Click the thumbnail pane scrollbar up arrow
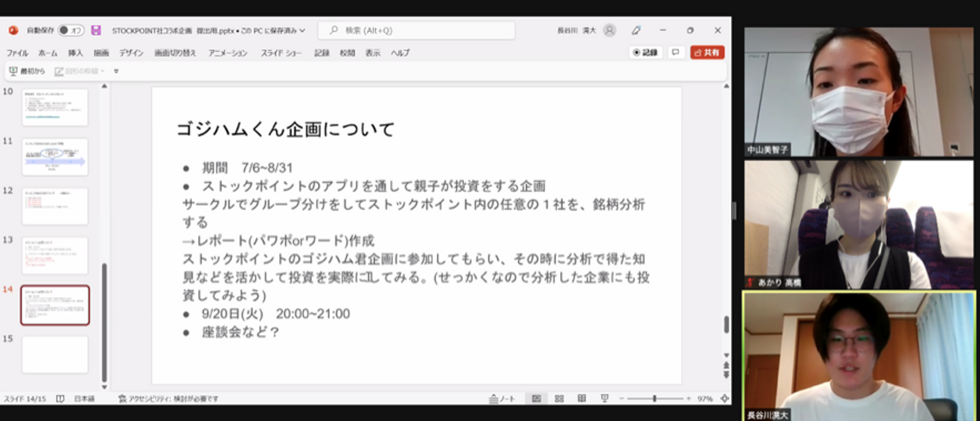Image resolution: width=980 pixels, height=421 pixels. pyautogui.click(x=104, y=86)
